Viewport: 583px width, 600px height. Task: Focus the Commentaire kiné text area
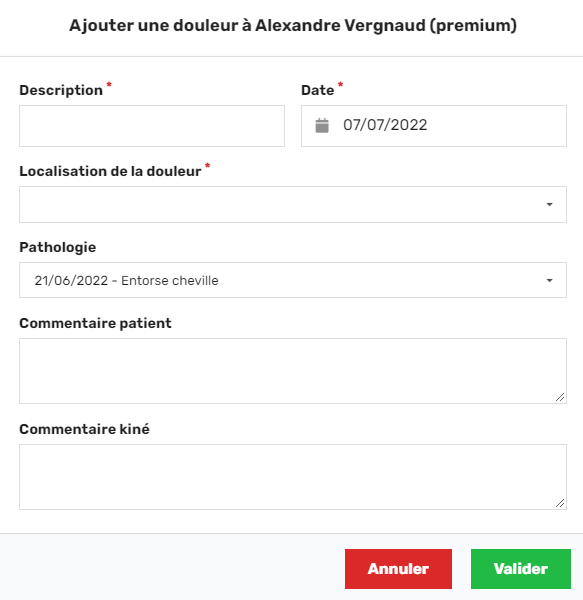(x=293, y=477)
